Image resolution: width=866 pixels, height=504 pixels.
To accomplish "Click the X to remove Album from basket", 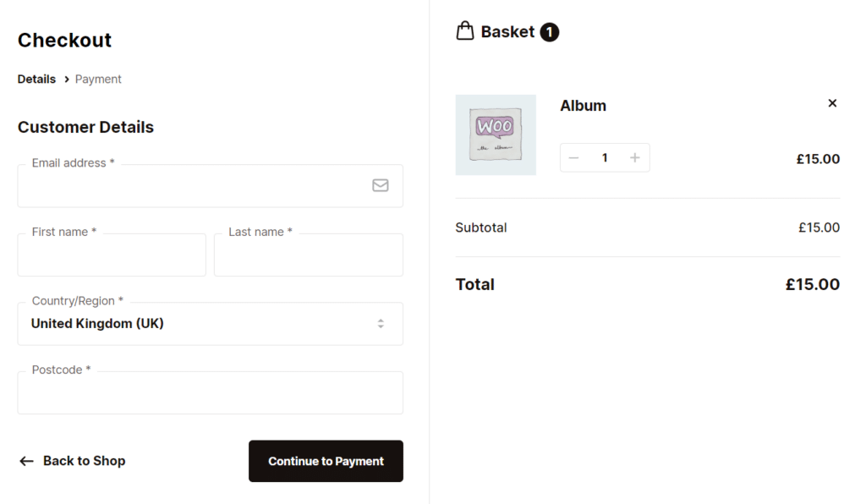I will (x=832, y=102).
